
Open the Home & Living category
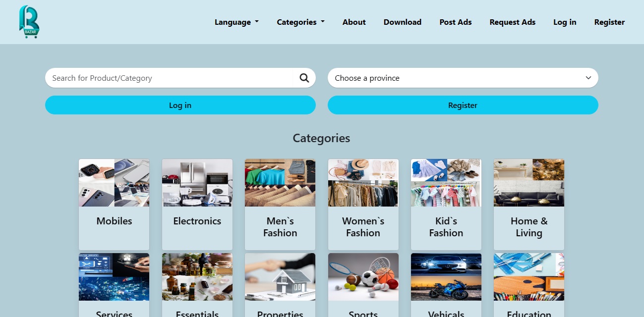(x=529, y=205)
